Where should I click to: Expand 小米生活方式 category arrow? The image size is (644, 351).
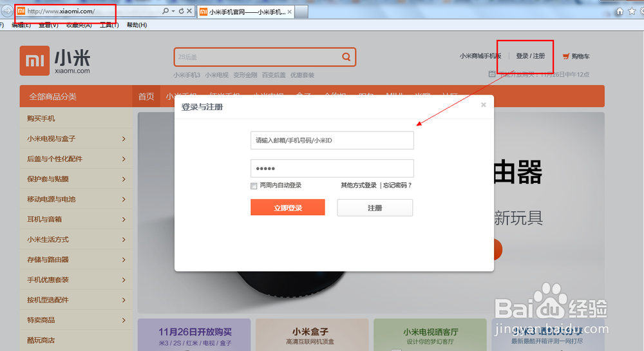coord(124,240)
